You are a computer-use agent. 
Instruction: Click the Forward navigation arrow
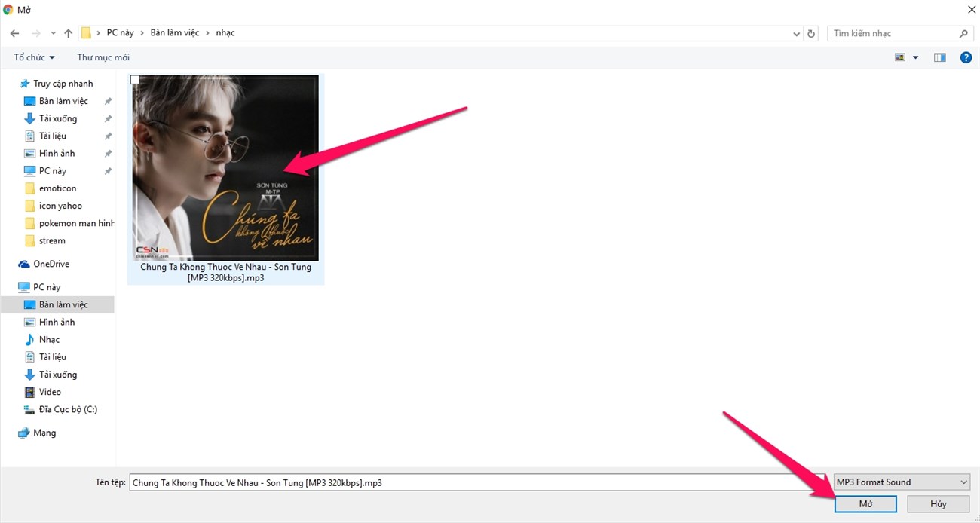36,33
